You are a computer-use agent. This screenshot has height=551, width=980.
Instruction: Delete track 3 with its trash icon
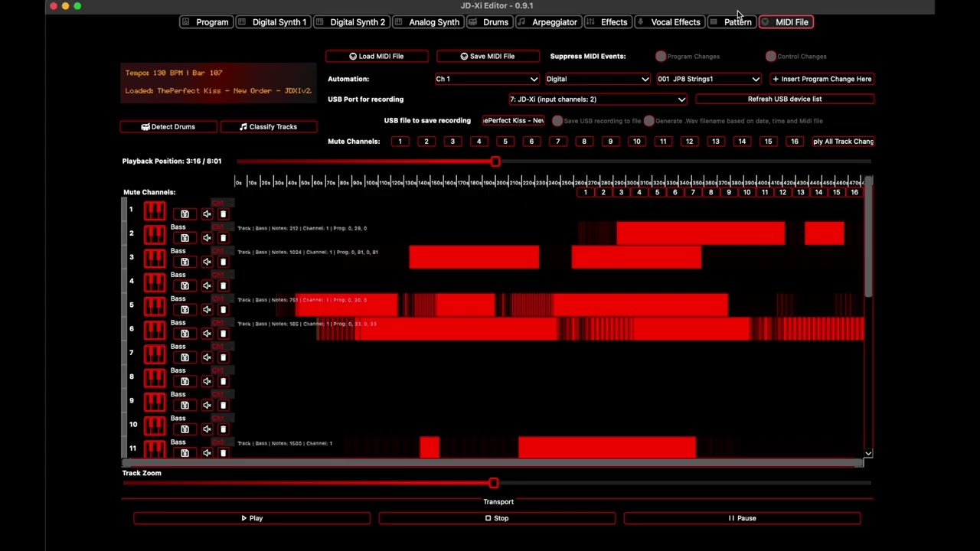(223, 262)
